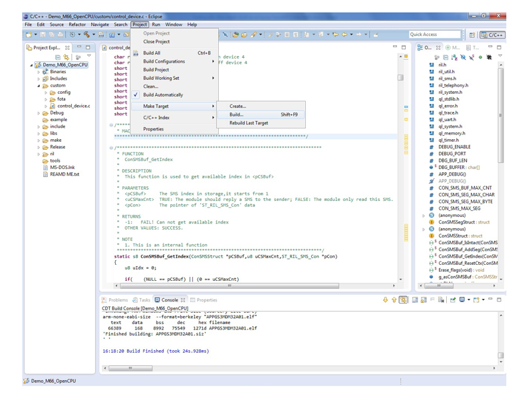Click the Build hammer toolbar icon
Viewport: 532px width, 396px height.
87,35
